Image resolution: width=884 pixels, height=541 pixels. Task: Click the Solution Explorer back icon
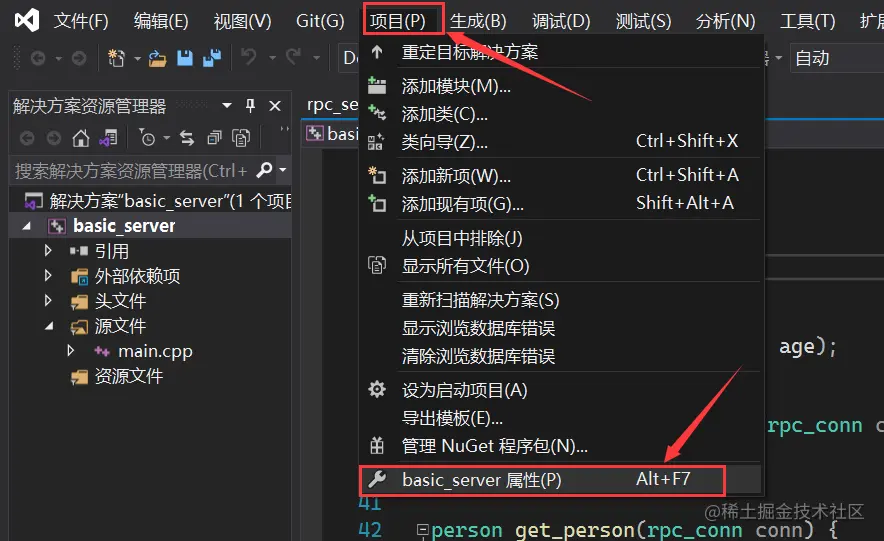26,138
